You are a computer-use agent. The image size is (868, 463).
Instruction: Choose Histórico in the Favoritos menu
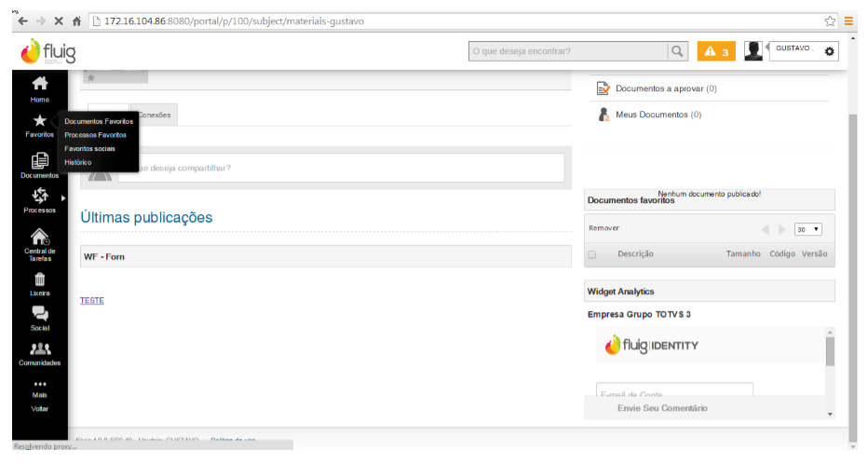[x=78, y=162]
